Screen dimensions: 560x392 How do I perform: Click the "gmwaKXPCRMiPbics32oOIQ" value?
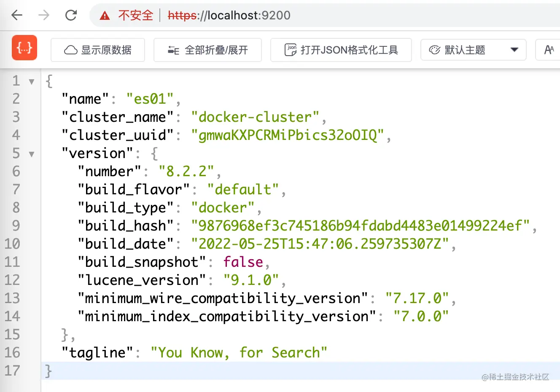288,135
